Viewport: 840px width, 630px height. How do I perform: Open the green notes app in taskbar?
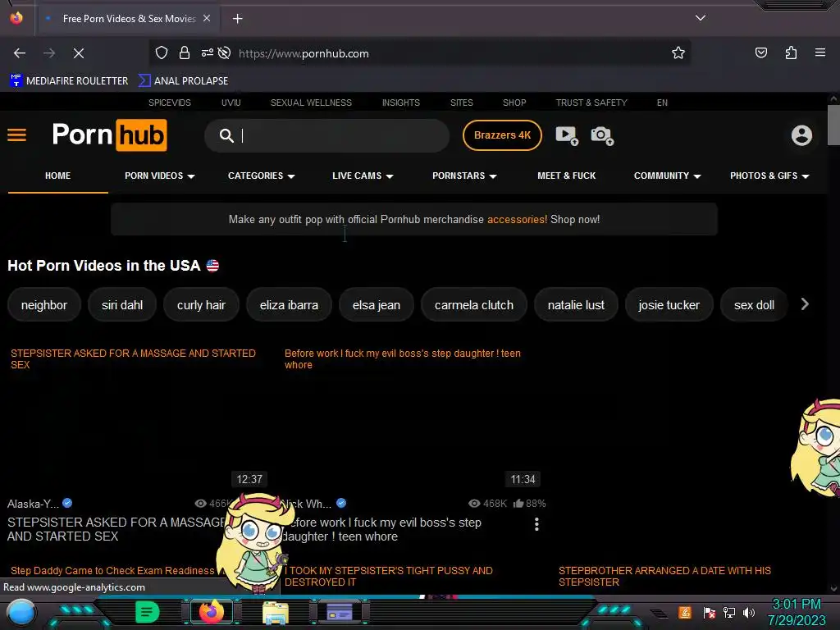click(147, 612)
